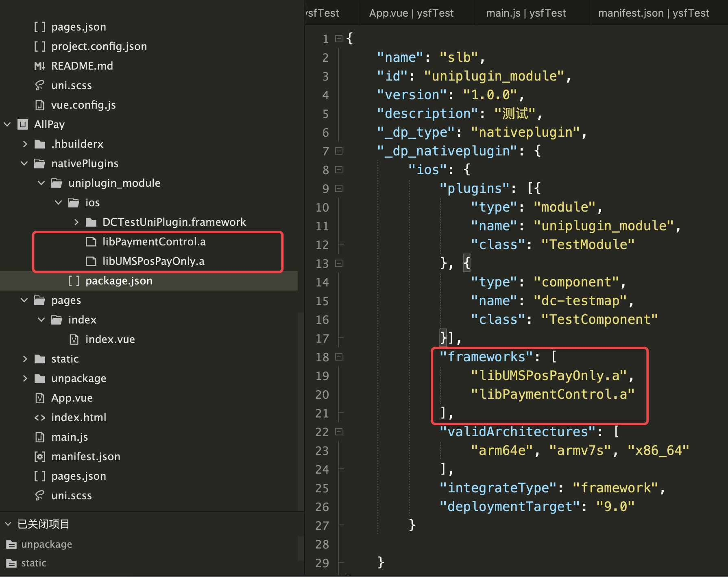
Task: Click the index folder icon
Action: click(x=57, y=320)
